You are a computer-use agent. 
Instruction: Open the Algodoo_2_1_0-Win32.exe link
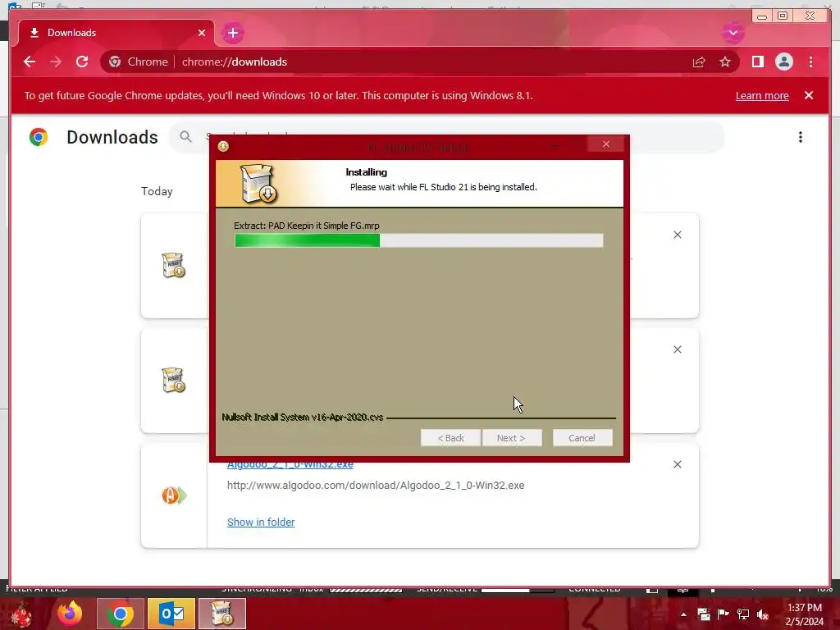coord(290,465)
